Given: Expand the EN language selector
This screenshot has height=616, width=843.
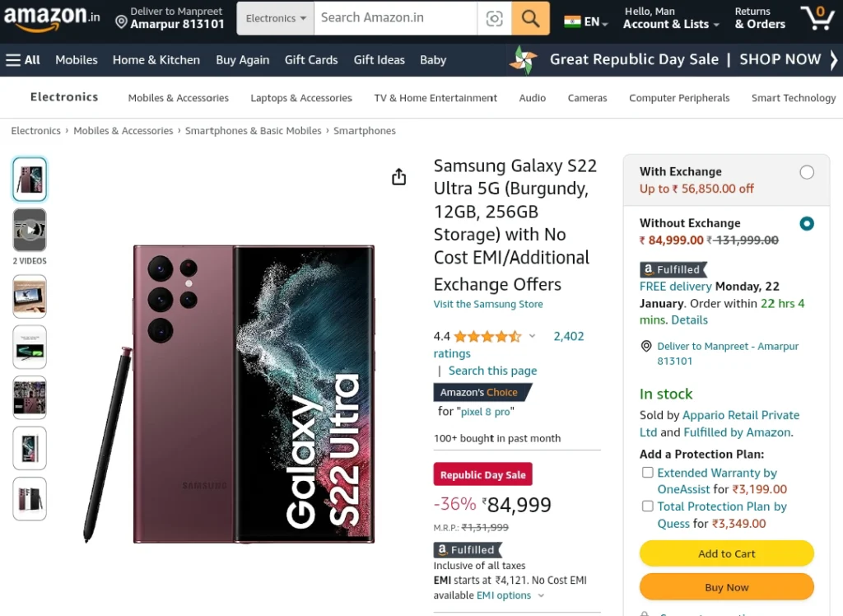Looking at the screenshot, I should [586, 22].
